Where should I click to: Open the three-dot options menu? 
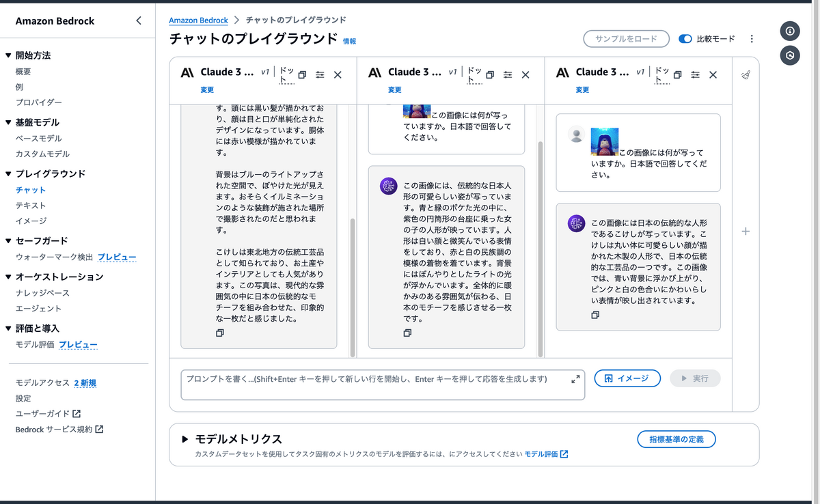[x=752, y=39]
